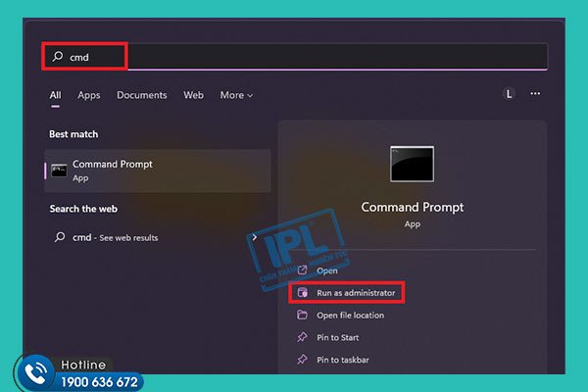The width and height of the screenshot is (588, 392).
Task: Select the Command Prompt best match result
Action: [x=158, y=171]
